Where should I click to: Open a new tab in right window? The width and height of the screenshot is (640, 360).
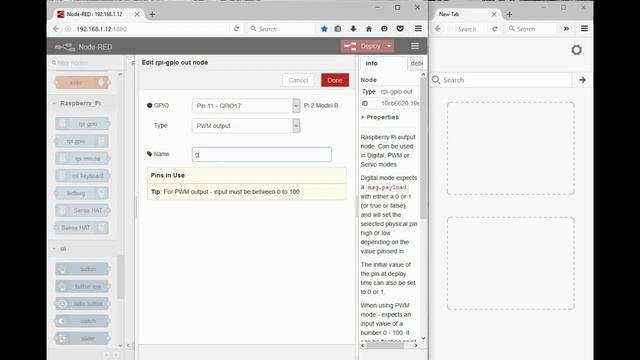(x=509, y=14)
